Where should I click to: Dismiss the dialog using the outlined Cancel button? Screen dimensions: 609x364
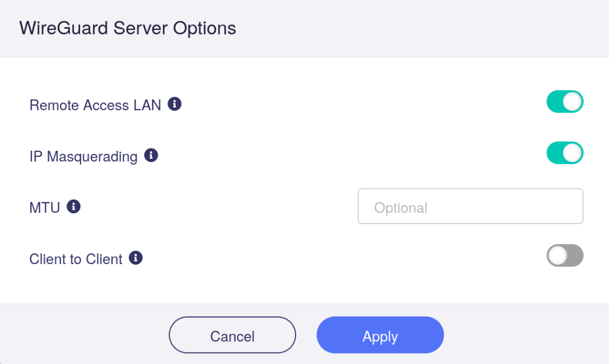coord(232,335)
